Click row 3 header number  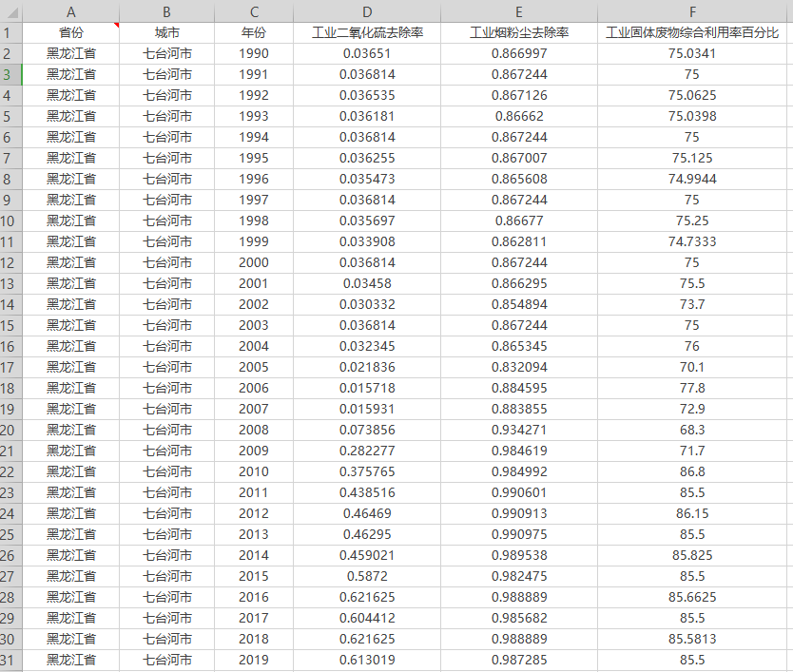(10, 74)
